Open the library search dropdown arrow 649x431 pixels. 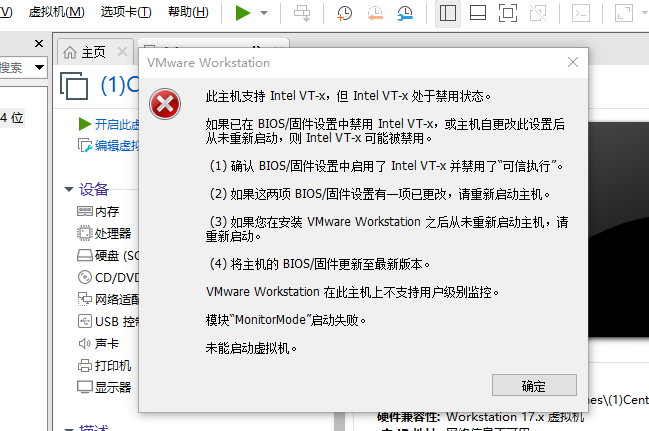click(x=39, y=67)
